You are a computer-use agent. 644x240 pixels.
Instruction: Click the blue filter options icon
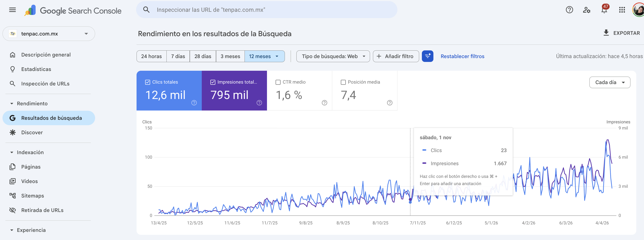point(428,56)
